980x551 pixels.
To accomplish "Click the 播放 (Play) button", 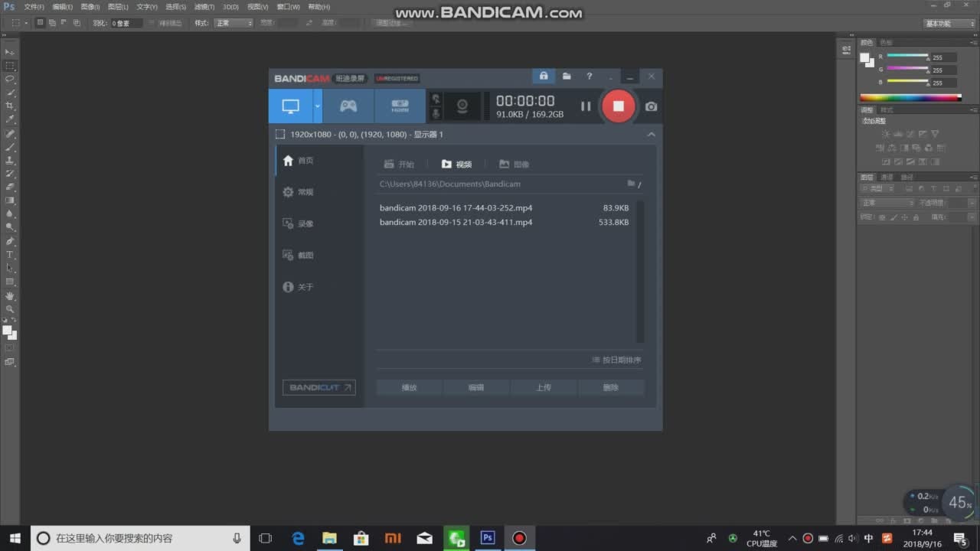I will (410, 387).
